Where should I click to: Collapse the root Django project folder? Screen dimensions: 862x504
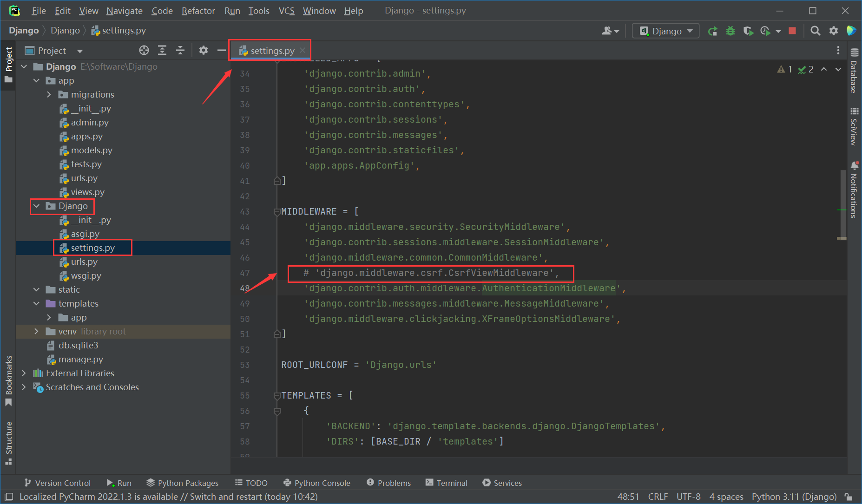[x=24, y=66]
